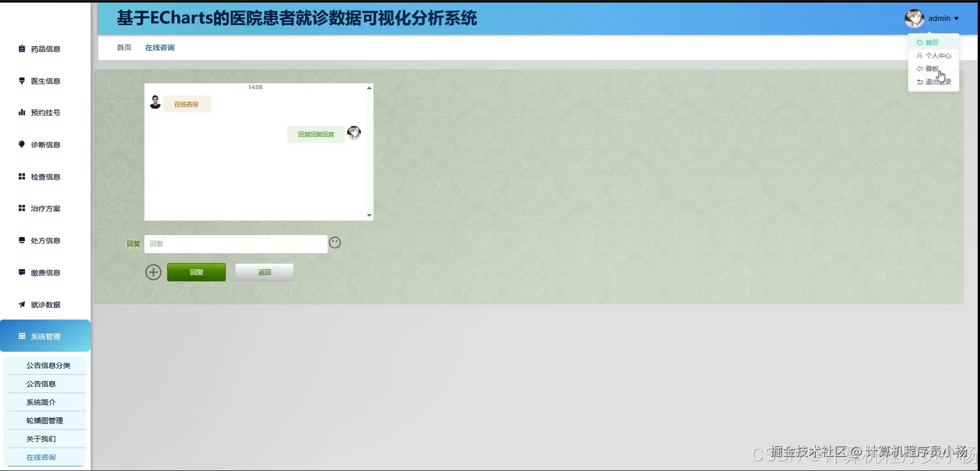The image size is (980, 471).
Task: Click the plus attachment button below the reply box
Action: pyautogui.click(x=153, y=272)
